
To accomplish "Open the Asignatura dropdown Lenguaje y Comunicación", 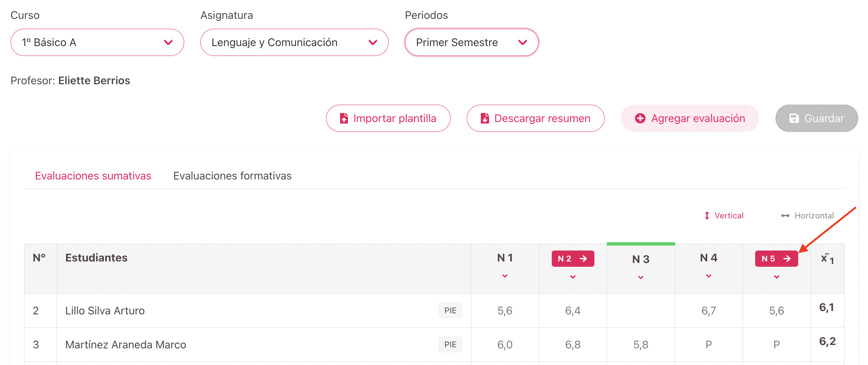I will click(294, 42).
